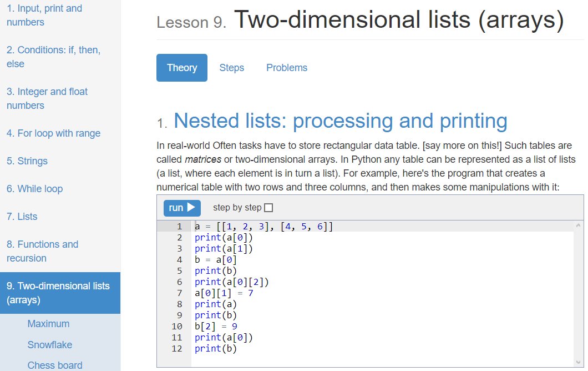Screen dimensions: 588x371
Task: Click line number 12 in the editor gutter
Action: point(177,349)
